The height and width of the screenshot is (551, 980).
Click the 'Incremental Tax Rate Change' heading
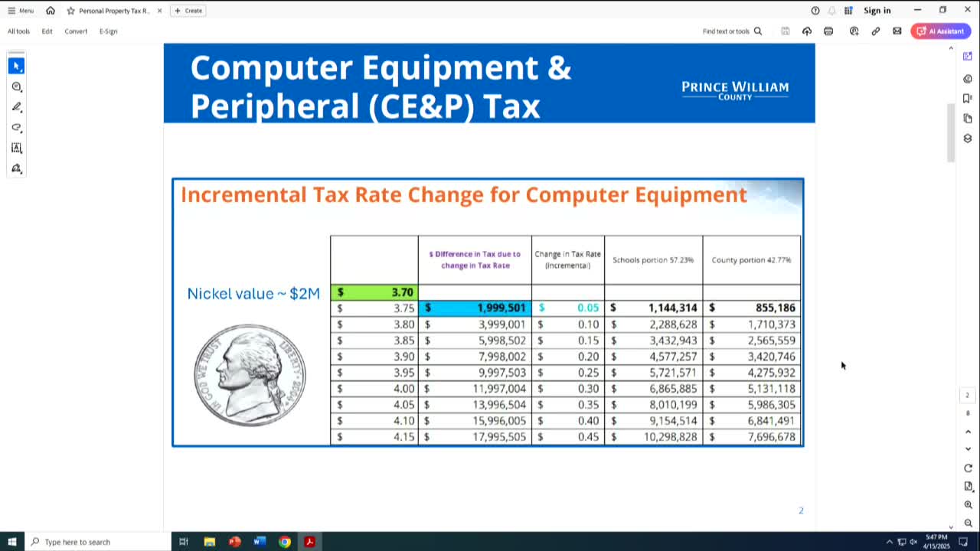point(463,194)
